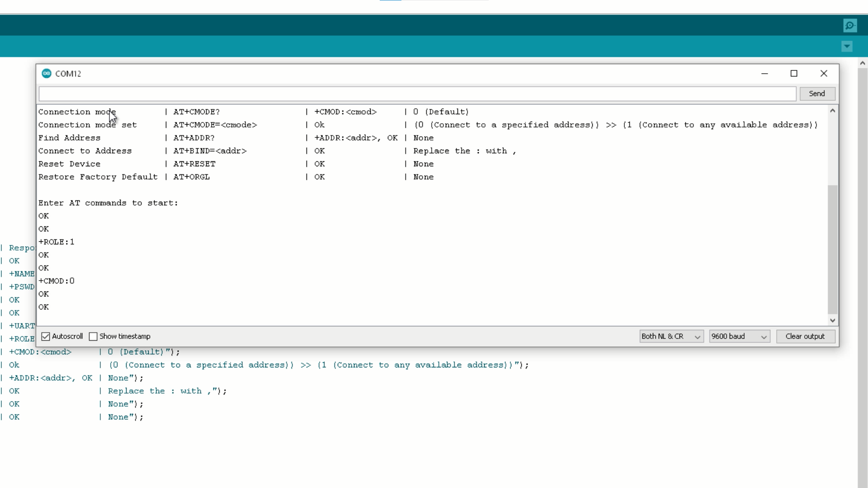Select the +ROLE:1 line in serial output

pyautogui.click(x=56, y=242)
